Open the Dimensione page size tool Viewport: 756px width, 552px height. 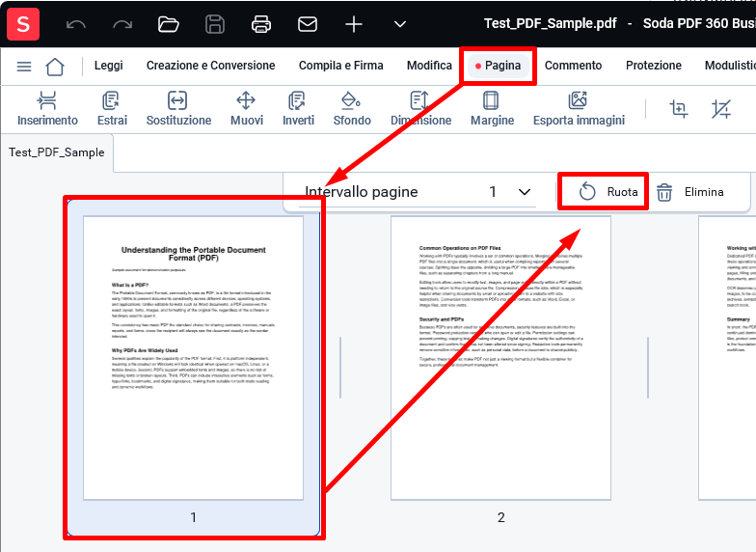[420, 109]
